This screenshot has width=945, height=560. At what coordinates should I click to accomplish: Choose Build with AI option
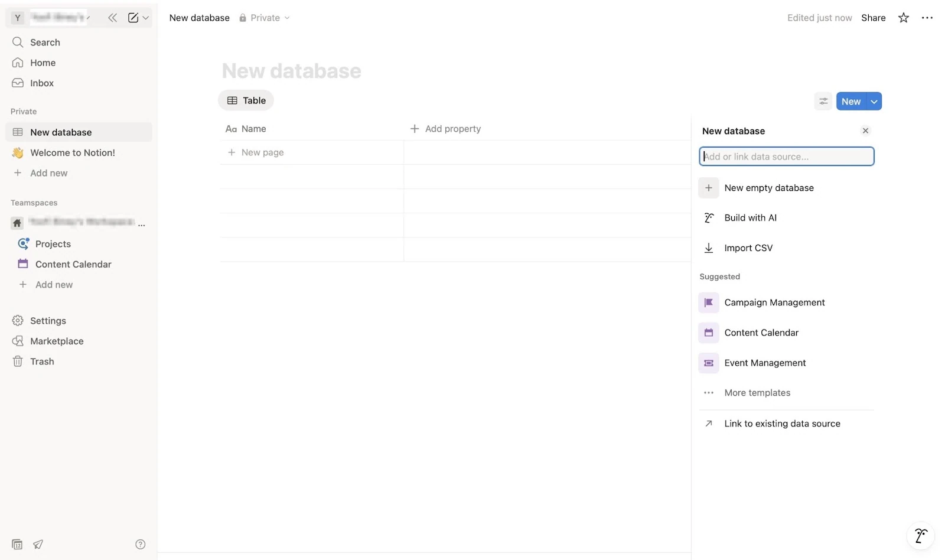click(786, 218)
